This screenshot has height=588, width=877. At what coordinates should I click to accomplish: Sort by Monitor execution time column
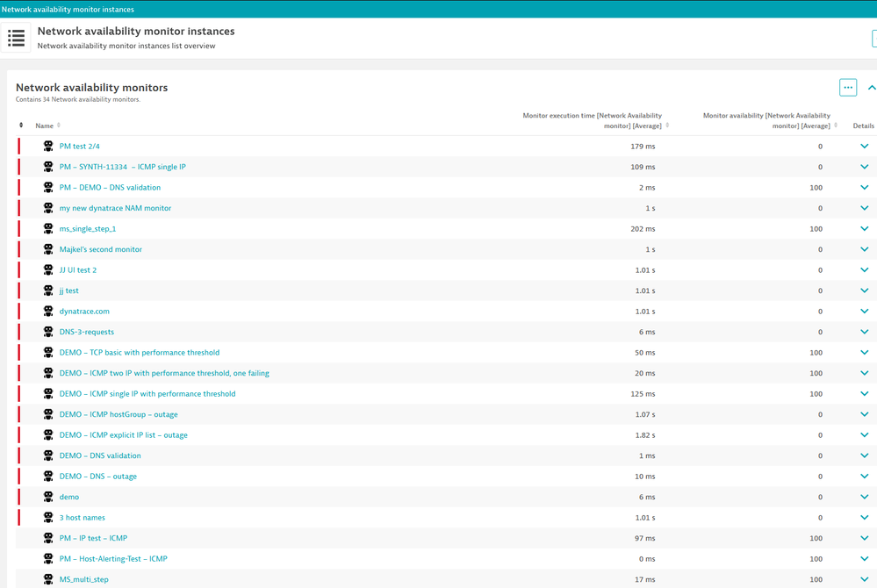tap(593, 120)
